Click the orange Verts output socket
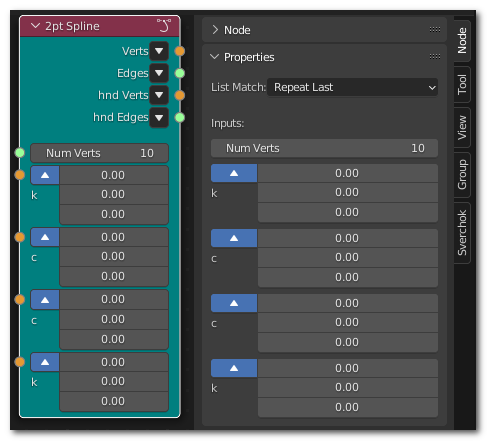This screenshot has height=441, width=487. tap(180, 51)
